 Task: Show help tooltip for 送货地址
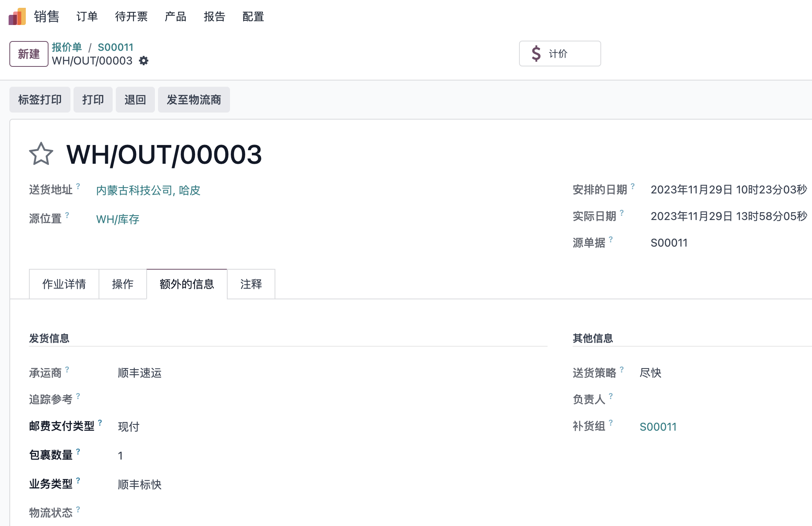pos(78,186)
